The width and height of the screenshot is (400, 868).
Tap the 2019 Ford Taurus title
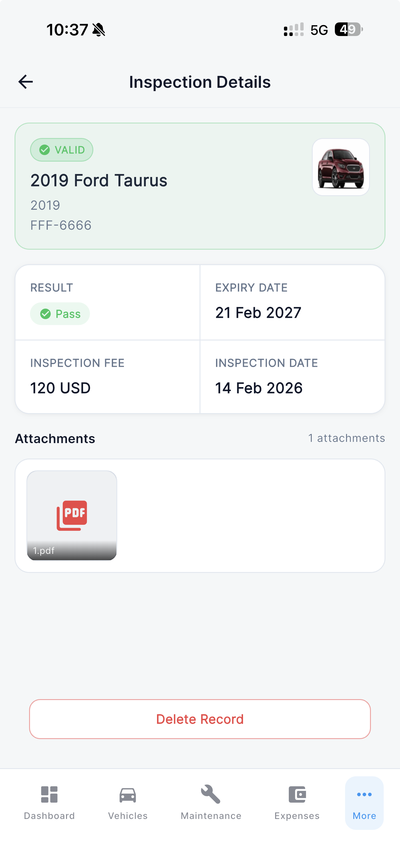tap(99, 181)
